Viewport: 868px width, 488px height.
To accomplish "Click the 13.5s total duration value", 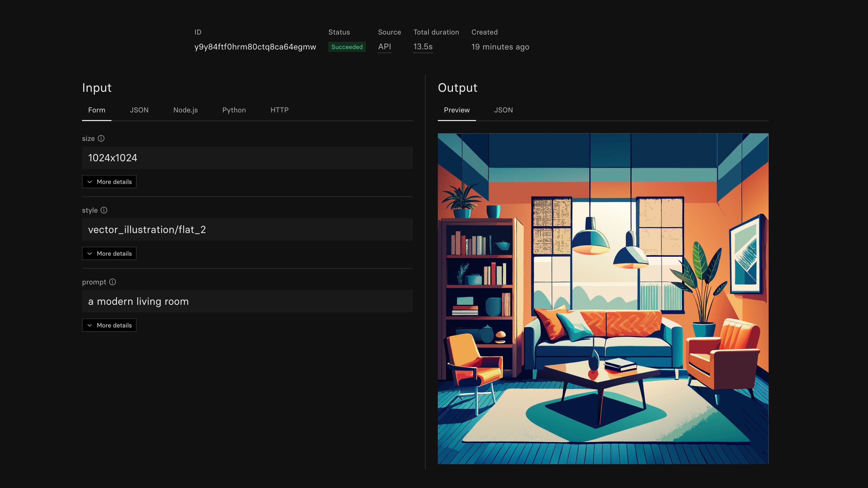I will (423, 47).
